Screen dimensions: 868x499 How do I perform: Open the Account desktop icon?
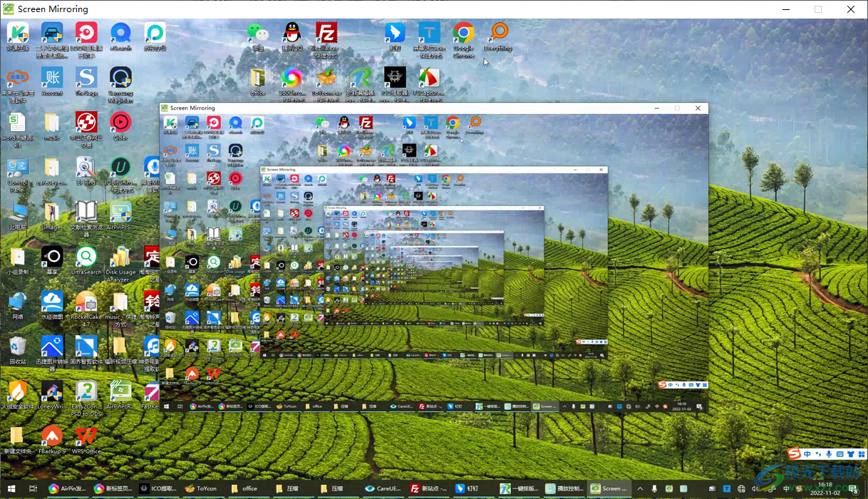click(x=52, y=78)
